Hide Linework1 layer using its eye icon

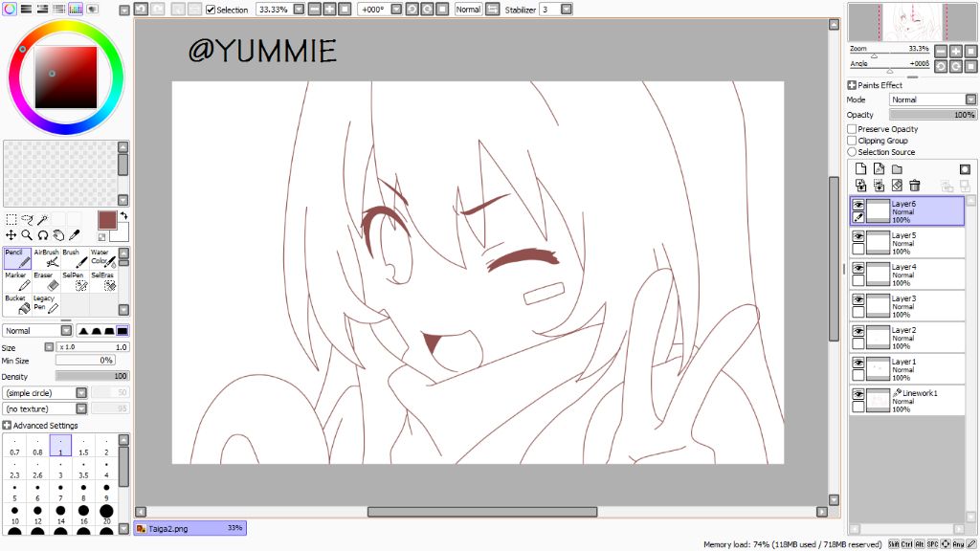(858, 394)
